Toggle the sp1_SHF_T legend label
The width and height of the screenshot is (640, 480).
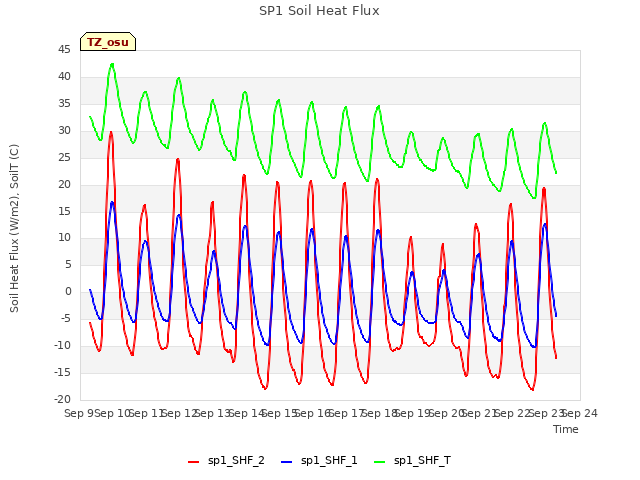click(422, 461)
